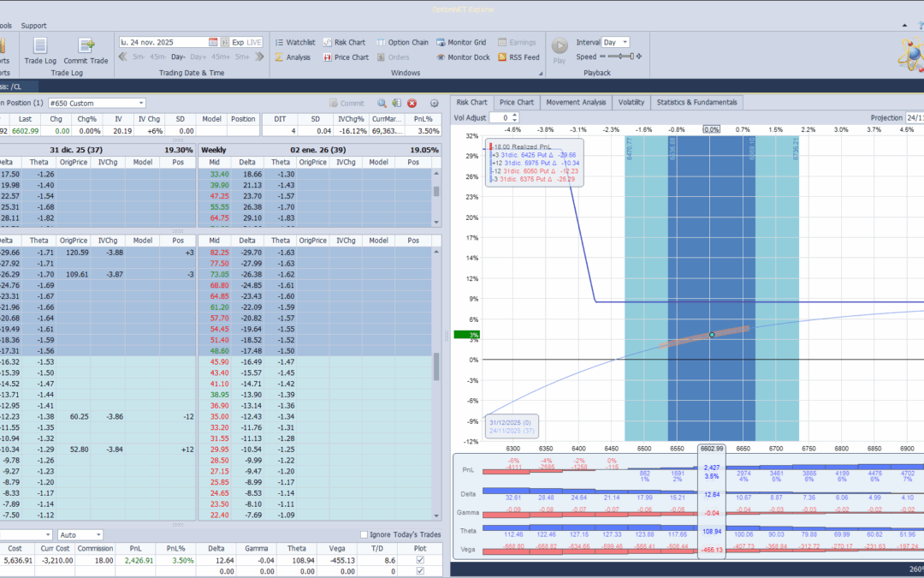
Task: Step back with the 45m- button
Action: [x=158, y=57]
